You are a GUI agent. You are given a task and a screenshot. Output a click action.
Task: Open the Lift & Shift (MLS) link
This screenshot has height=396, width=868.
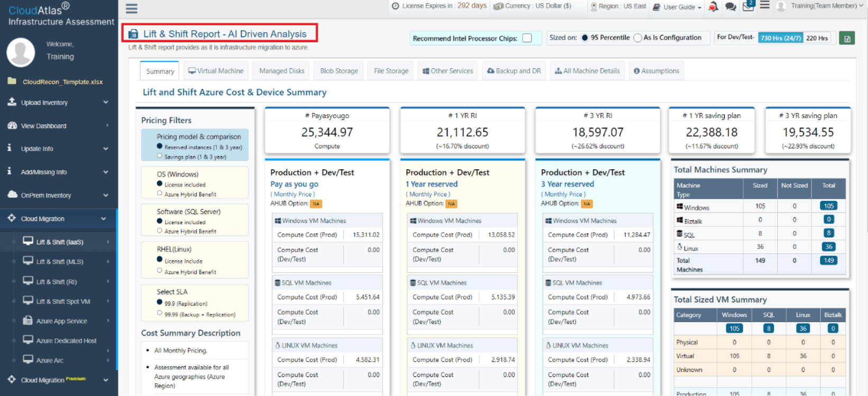coord(60,262)
